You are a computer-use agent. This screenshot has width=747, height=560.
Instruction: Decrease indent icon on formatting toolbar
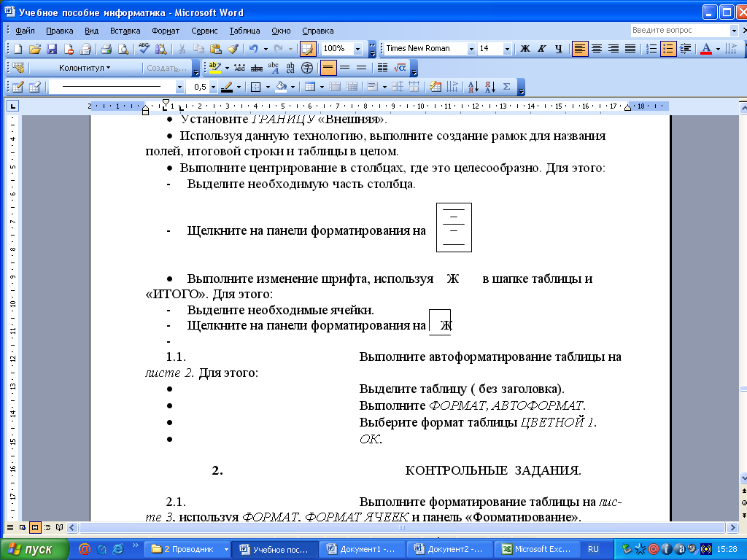(686, 49)
